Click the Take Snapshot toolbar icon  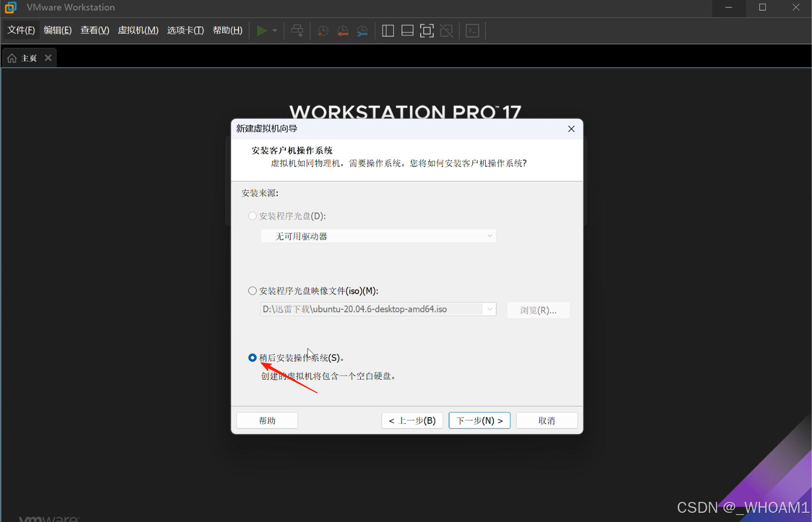coord(322,31)
